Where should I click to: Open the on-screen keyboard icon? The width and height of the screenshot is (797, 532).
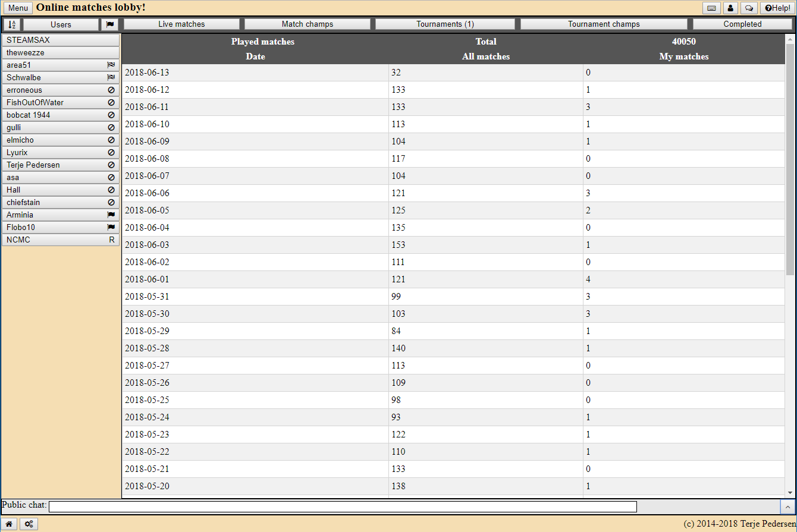pyautogui.click(x=711, y=8)
